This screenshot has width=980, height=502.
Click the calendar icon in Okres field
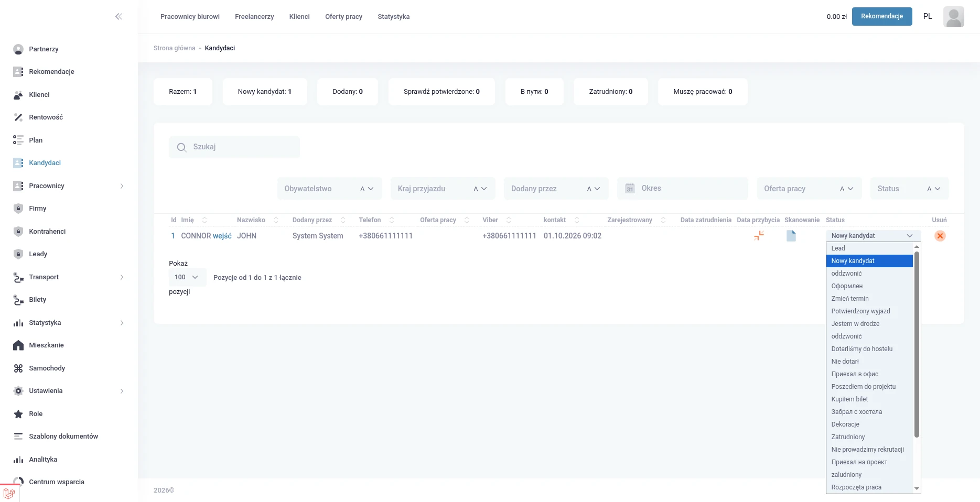[630, 188]
